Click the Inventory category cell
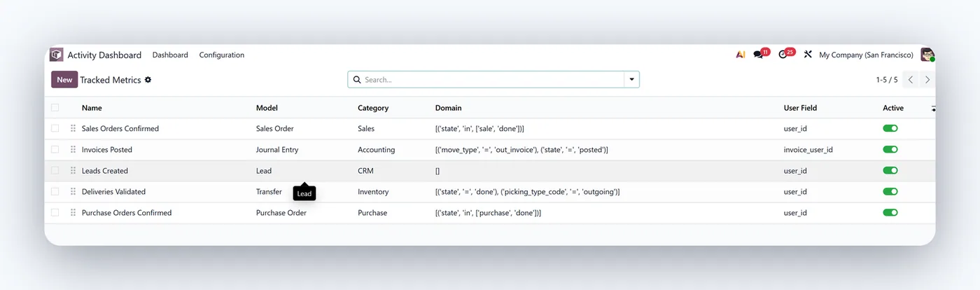The image size is (980, 290). coord(373,192)
